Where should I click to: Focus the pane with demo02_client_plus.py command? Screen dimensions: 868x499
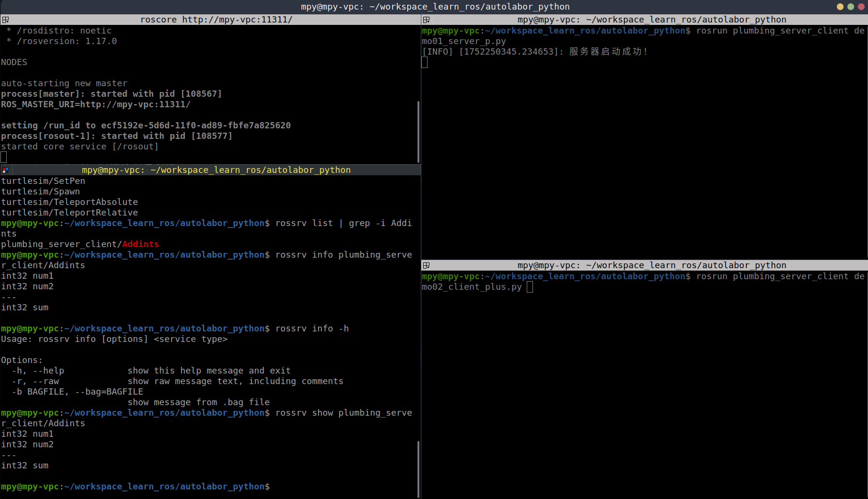click(x=642, y=383)
